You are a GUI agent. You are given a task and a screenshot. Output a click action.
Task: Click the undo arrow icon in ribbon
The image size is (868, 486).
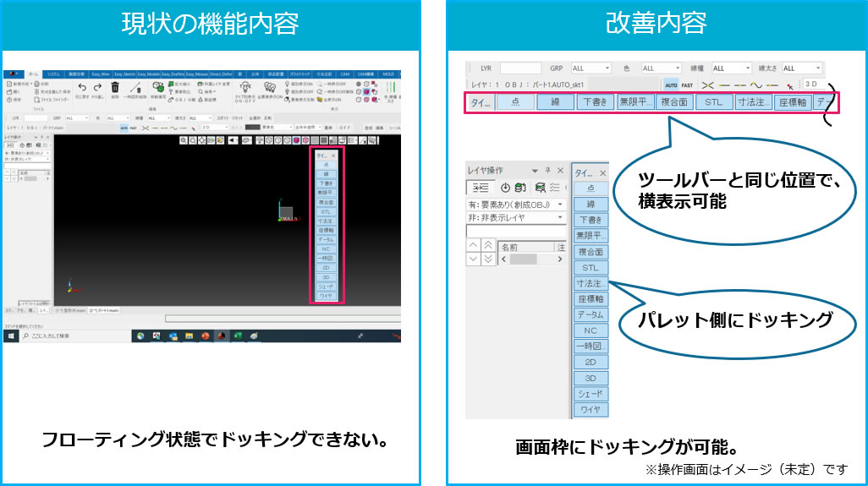tap(83, 87)
